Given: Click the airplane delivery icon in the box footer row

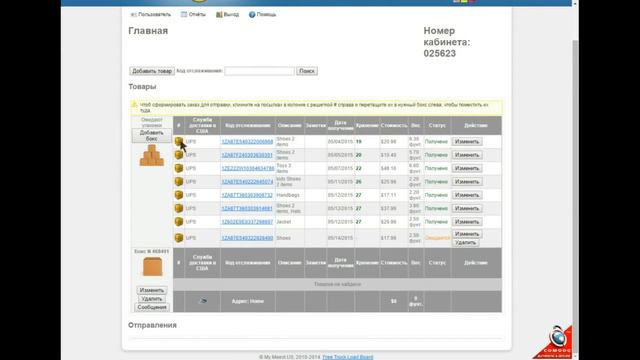Looking at the screenshot, I should [203, 301].
